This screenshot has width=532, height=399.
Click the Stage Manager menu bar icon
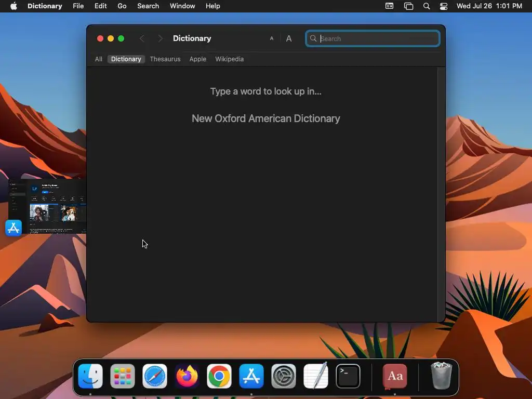coord(408,6)
